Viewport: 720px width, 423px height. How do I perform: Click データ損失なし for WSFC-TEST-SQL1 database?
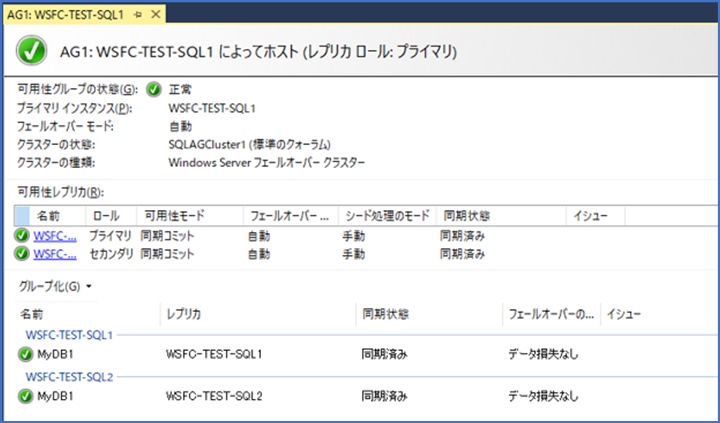point(543,355)
